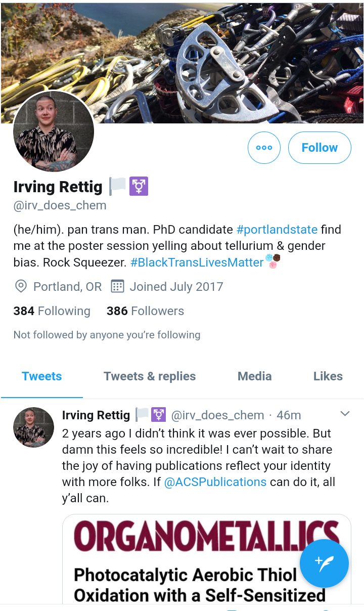Click the white flag emoji in profile name

pyautogui.click(x=117, y=187)
